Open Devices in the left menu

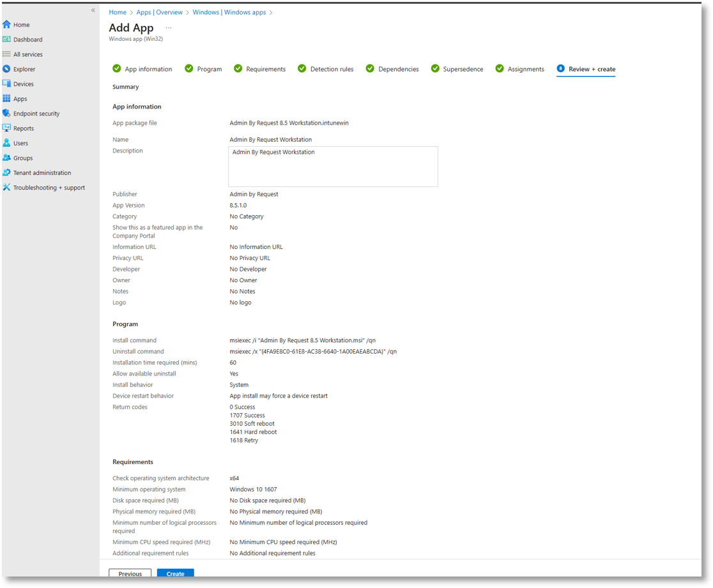point(23,84)
